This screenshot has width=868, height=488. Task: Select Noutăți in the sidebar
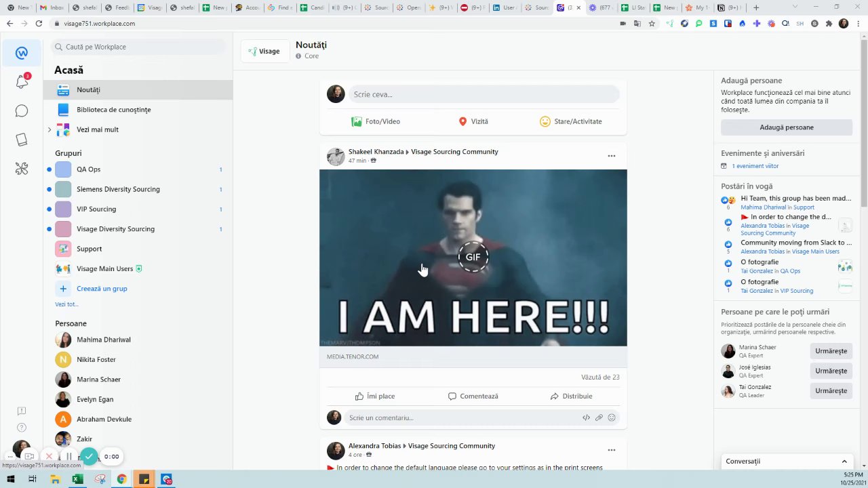[138, 89]
